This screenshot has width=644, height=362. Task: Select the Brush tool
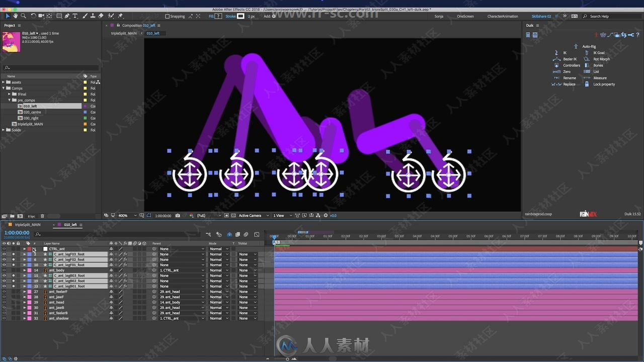click(84, 16)
